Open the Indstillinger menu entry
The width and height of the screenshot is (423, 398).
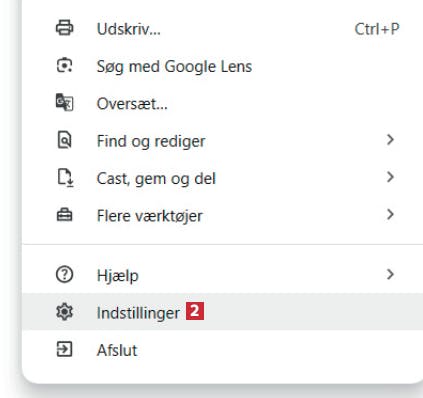pyautogui.click(x=222, y=312)
